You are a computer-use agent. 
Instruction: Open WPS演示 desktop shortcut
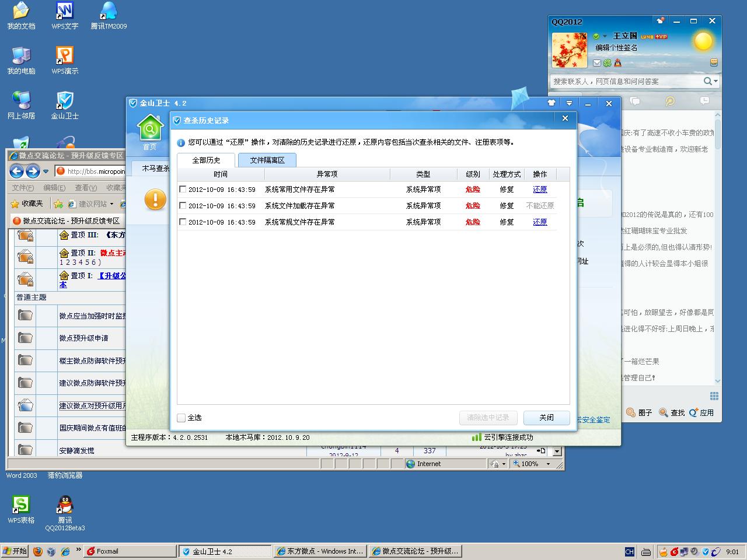pos(65,61)
